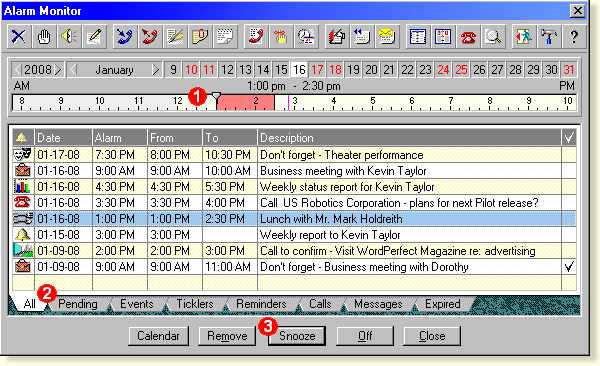Select day 9 in date strip
The width and height of the screenshot is (600, 366).
coord(173,70)
